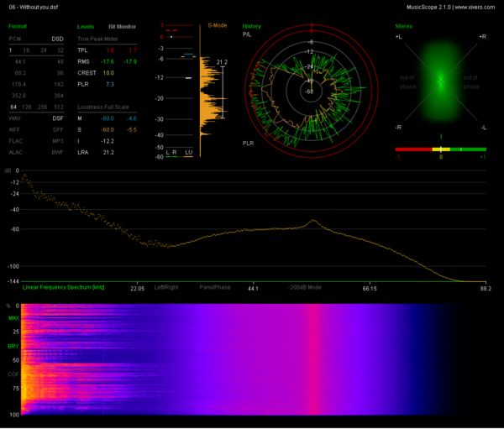
Task: Click the DSF file type indicator
Action: [58, 118]
